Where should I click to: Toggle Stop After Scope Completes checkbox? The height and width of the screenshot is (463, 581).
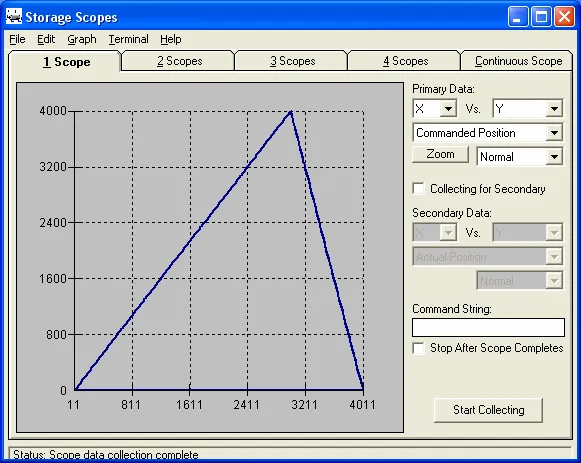tap(419, 348)
